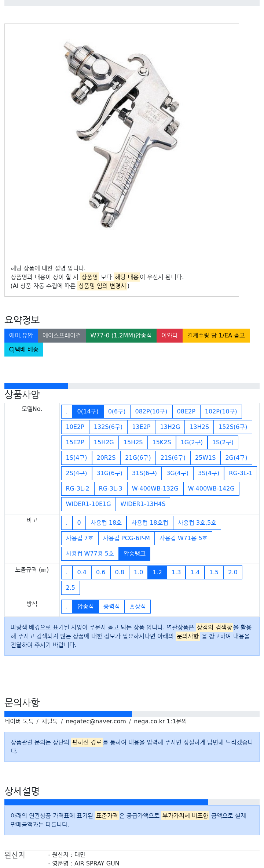Click the W77-0 (1.2MM)압송식 tag
This screenshot has height=868, width=264.
click(x=121, y=336)
